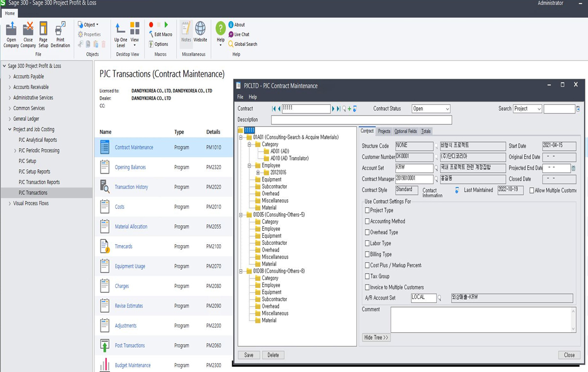Check the Labor Type checkbox
Viewport: 588px width, 372px height.
[x=367, y=243]
